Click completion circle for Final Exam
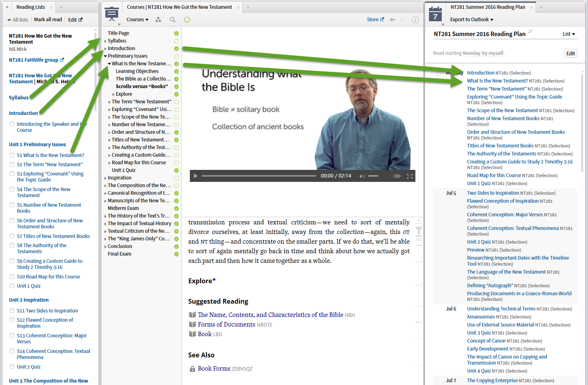The height and width of the screenshot is (385, 588). (x=176, y=254)
